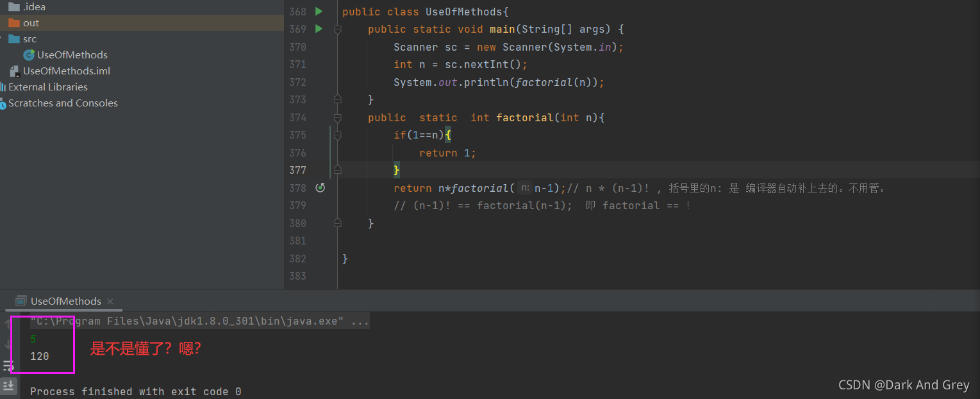The height and width of the screenshot is (399, 980).
Task: Place cursor on 'Scanner sc = new Scanner' line
Action: 508,47
